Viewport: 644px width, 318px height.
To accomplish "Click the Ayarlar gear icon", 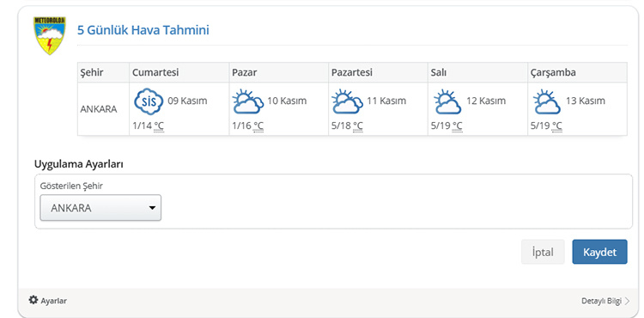I will (x=33, y=300).
